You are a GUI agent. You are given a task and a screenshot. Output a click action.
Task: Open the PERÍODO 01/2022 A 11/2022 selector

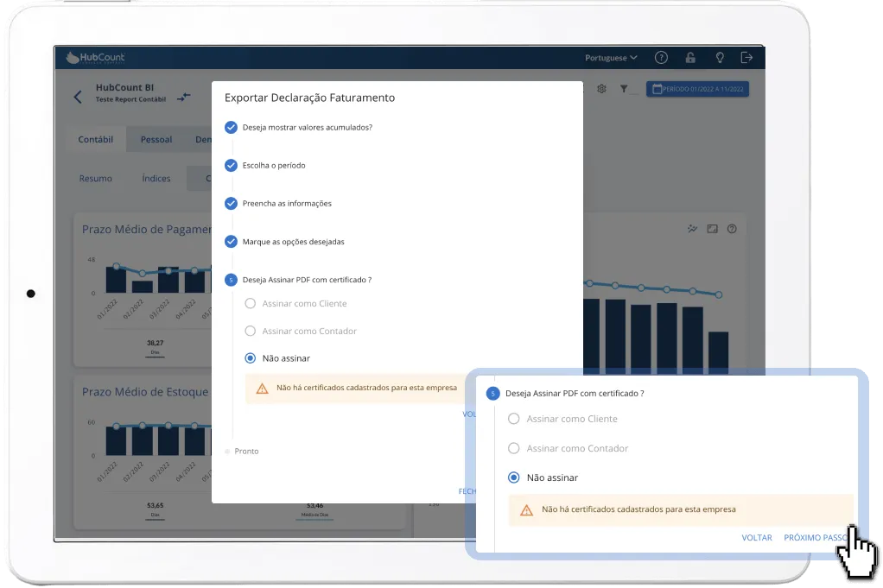pyautogui.click(x=698, y=89)
